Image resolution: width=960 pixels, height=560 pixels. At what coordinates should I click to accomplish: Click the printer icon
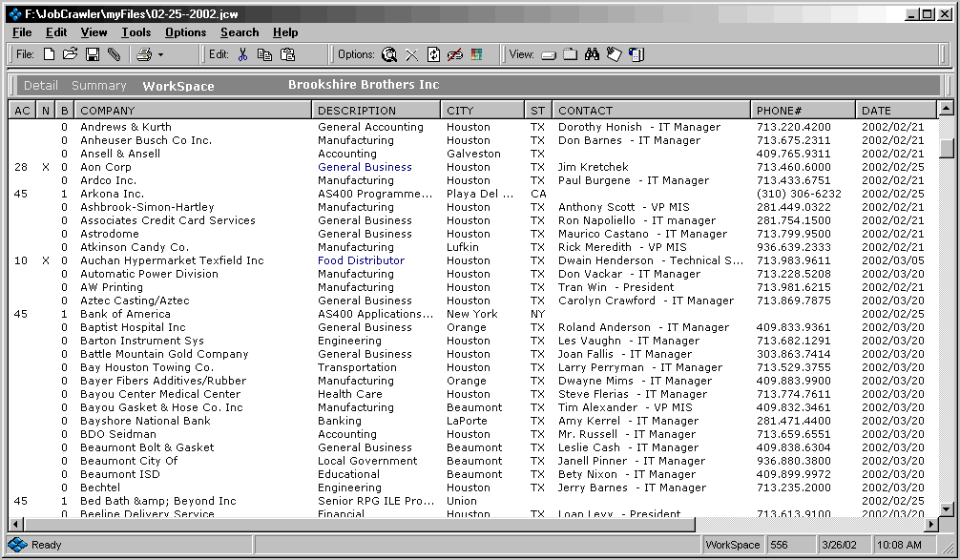point(144,54)
